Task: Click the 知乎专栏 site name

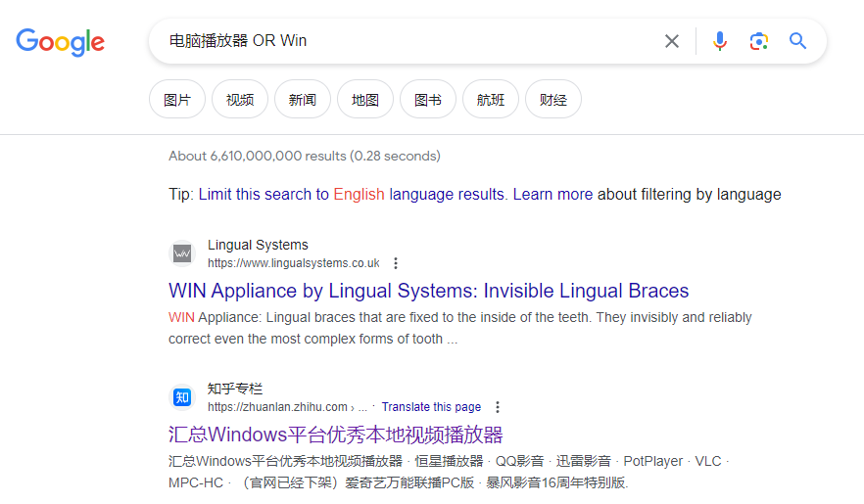Action: (235, 389)
